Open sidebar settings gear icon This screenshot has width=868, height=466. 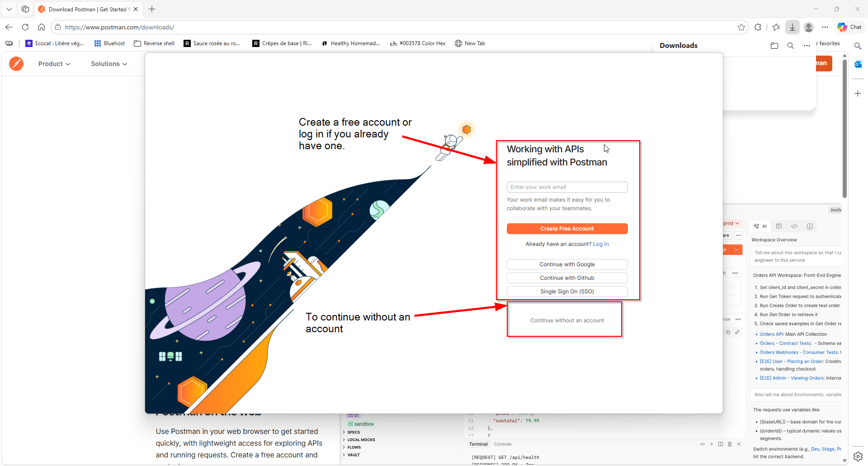click(858, 457)
